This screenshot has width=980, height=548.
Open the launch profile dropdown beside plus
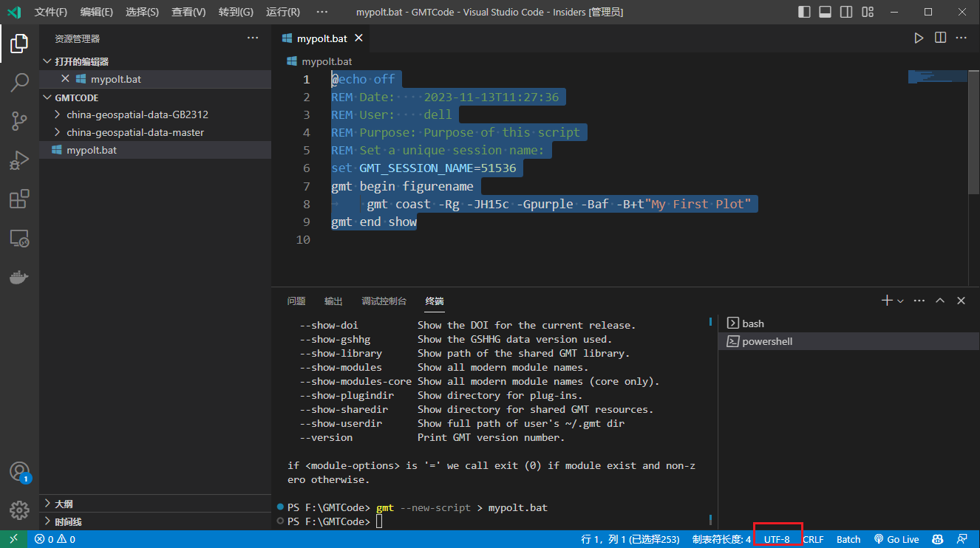coord(900,301)
